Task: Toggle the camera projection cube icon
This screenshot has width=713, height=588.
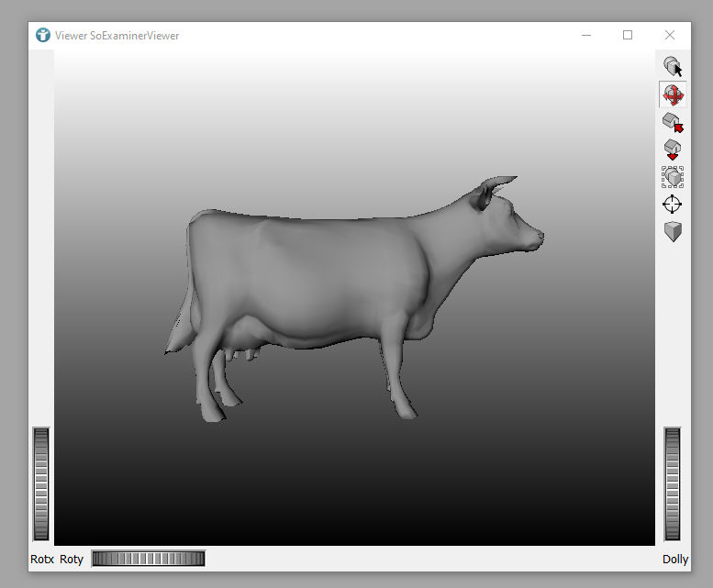Action: click(x=673, y=231)
